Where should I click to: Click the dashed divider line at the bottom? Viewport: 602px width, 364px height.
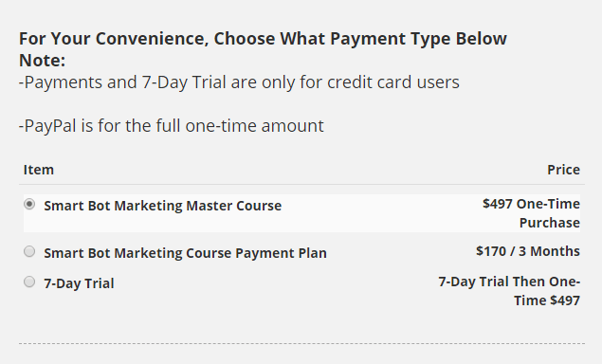pyautogui.click(x=301, y=344)
